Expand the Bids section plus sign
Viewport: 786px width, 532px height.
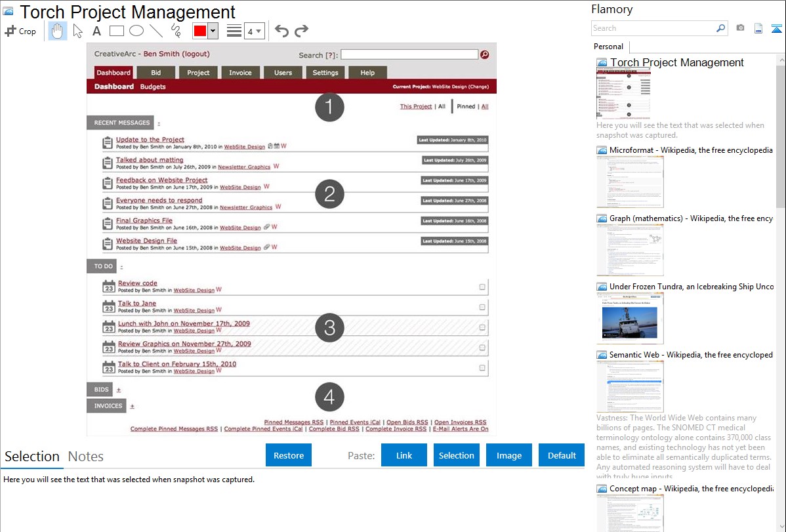pyautogui.click(x=119, y=390)
